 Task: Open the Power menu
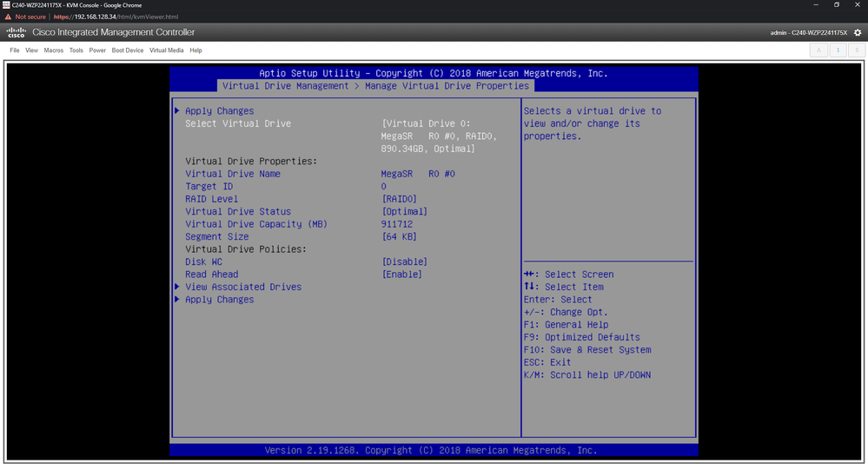click(x=97, y=50)
